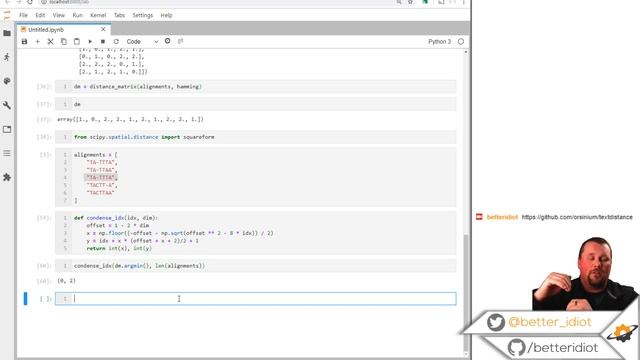640x360 pixels.
Task: Open the file browser folder icon in sidebar
Action: (x=7, y=33)
